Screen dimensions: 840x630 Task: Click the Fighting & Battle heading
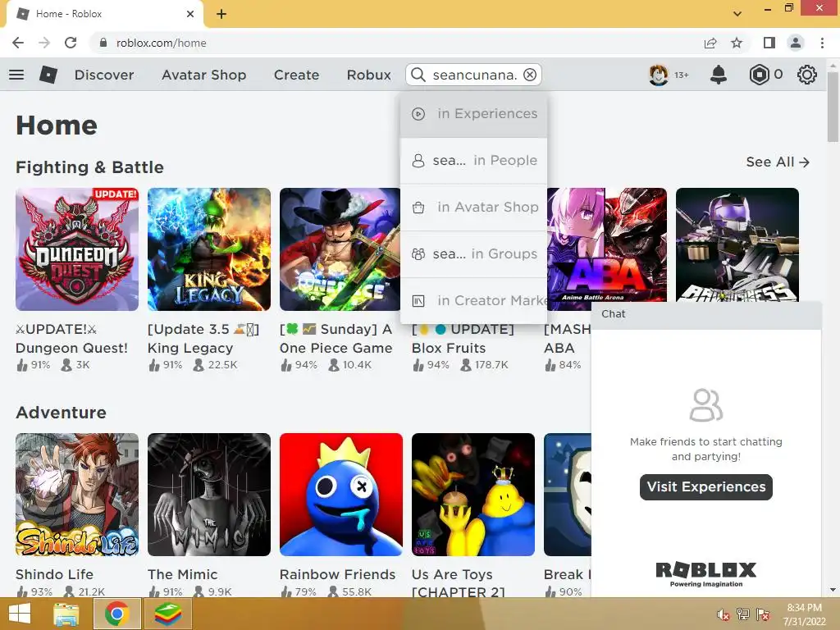click(89, 167)
